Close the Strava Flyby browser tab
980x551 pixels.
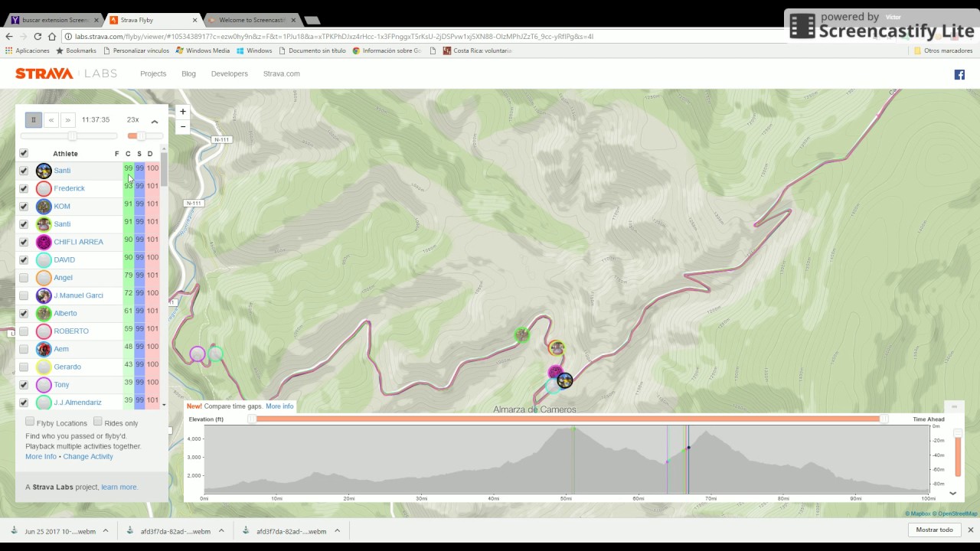[x=194, y=20]
